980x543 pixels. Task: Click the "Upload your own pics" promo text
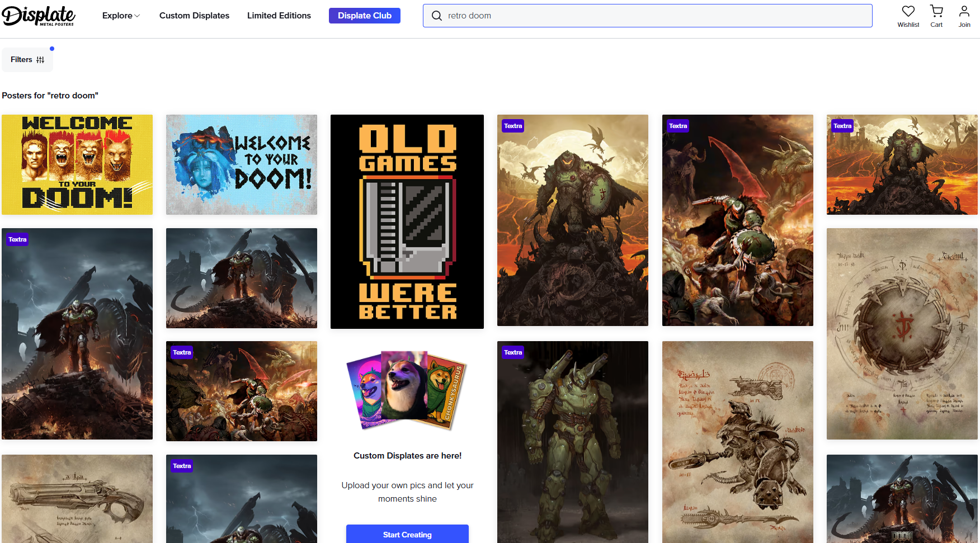407,492
